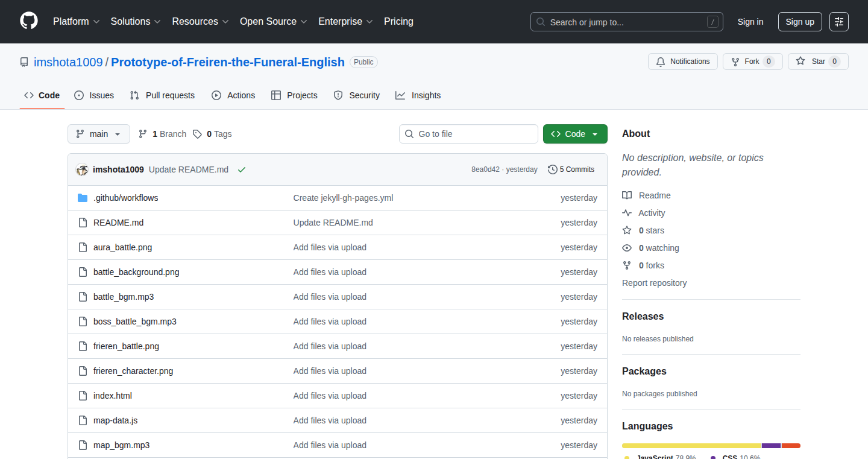Click the history clock icon beside 5 Commits
The image size is (868, 459).
point(552,169)
